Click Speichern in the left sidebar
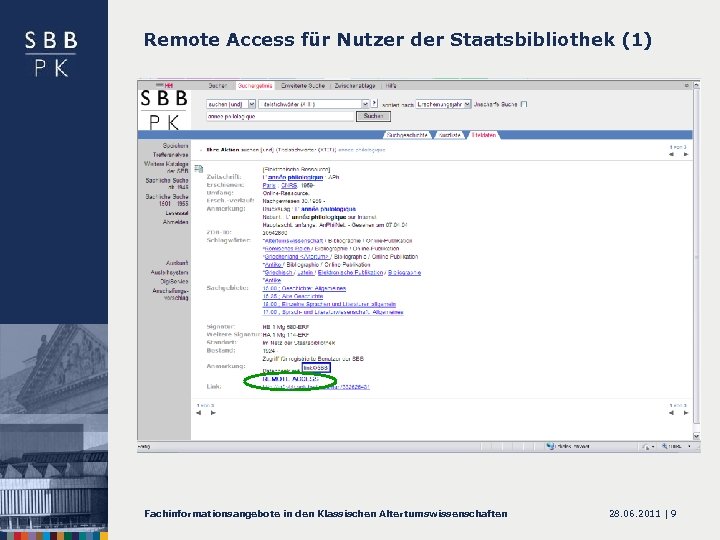Image resolution: width=720 pixels, height=540 pixels. pos(175,146)
